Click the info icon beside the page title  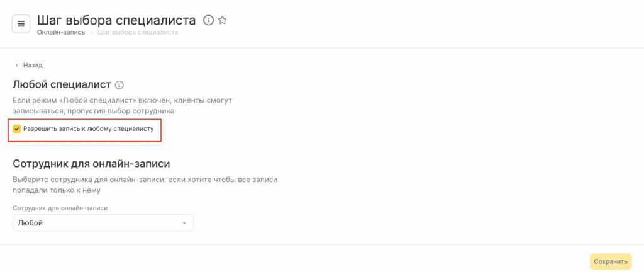pos(209,21)
